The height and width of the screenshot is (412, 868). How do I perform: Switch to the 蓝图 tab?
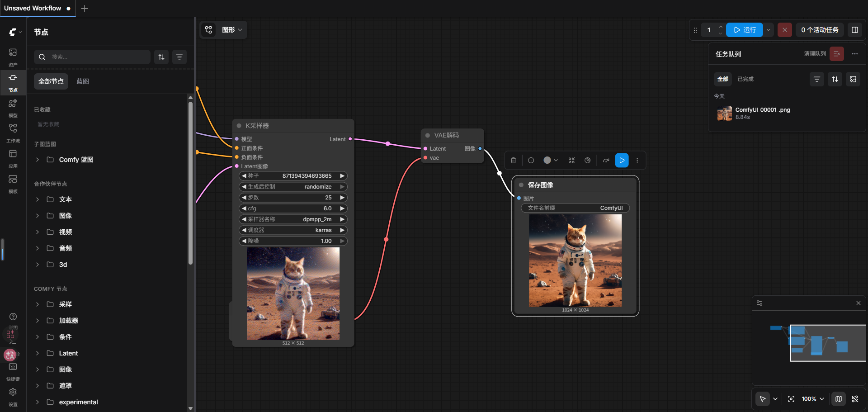click(83, 81)
